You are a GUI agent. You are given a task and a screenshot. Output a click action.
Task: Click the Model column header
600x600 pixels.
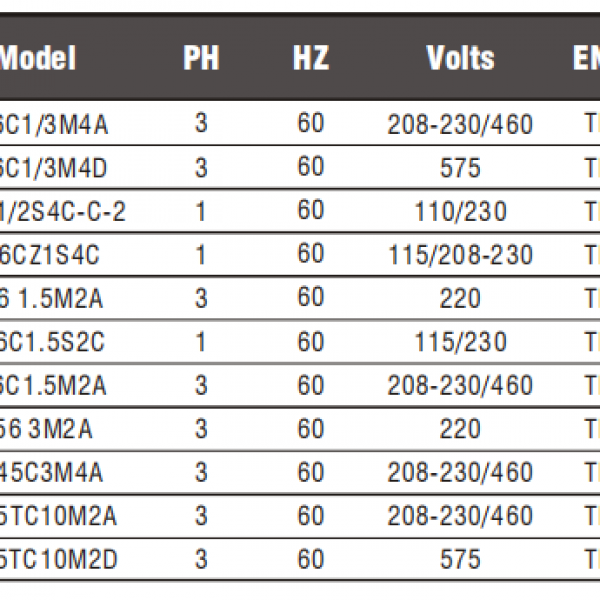[38, 58]
